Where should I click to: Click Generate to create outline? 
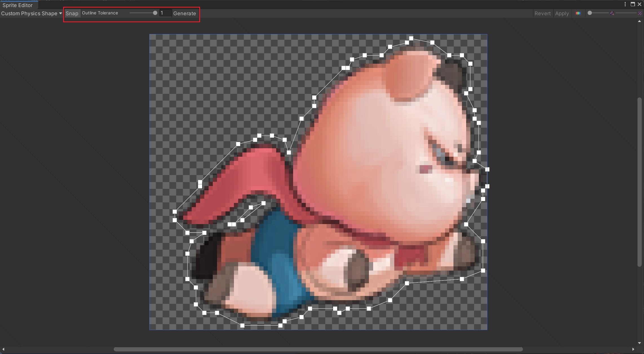[185, 13]
